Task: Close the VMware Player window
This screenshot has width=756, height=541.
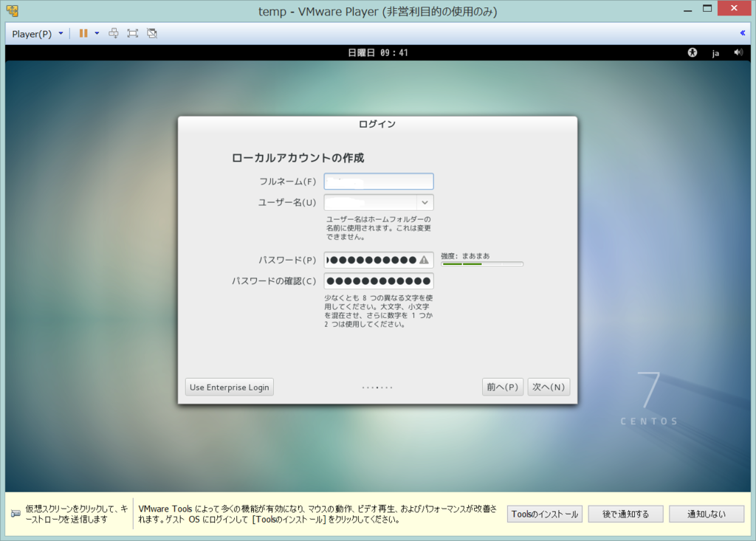Action: coord(734,8)
